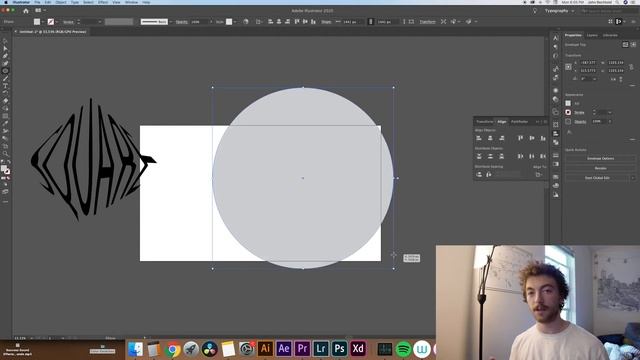Open the Pathfinder panel icon in dock strip

pos(556,142)
